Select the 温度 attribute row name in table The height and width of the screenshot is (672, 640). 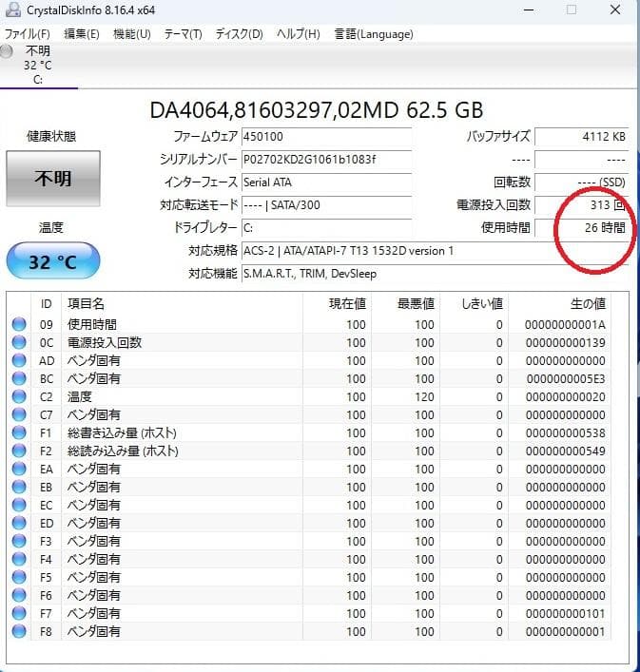79,396
